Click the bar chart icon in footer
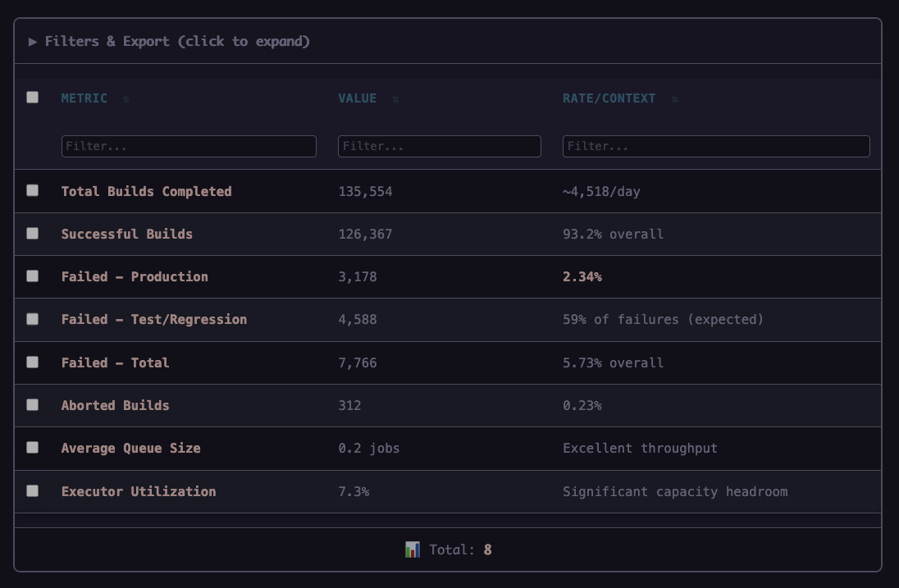 413,549
